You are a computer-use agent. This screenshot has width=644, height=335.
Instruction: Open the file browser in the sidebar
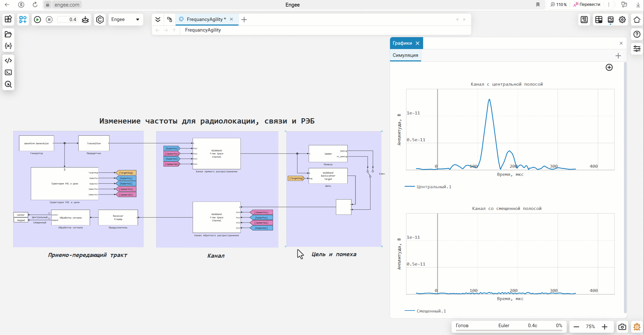(x=8, y=34)
